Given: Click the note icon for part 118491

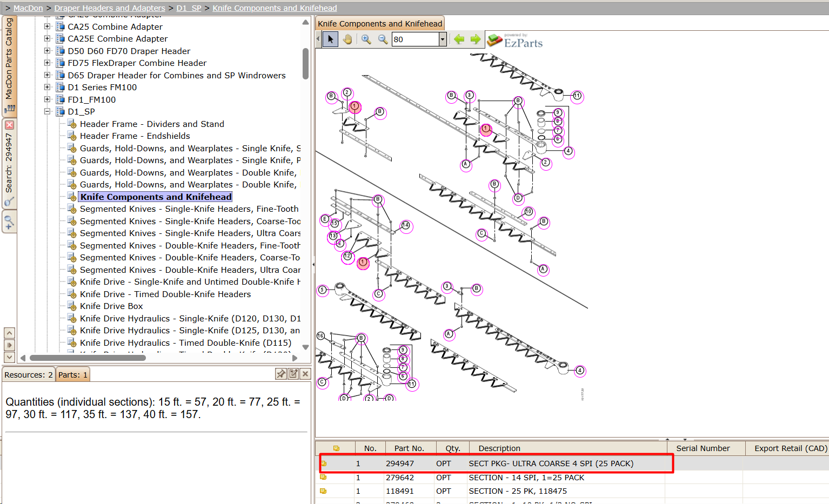Looking at the screenshot, I should coord(323,491).
